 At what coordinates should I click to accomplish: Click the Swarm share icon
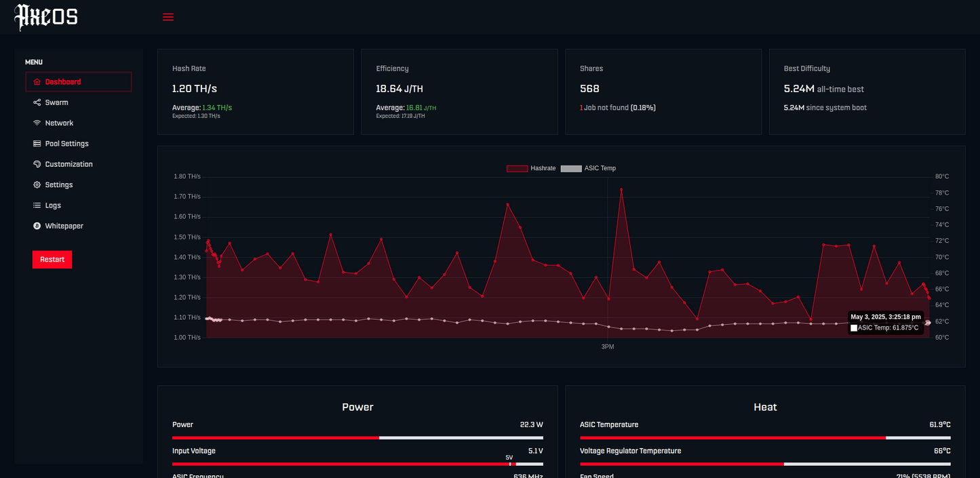(37, 102)
